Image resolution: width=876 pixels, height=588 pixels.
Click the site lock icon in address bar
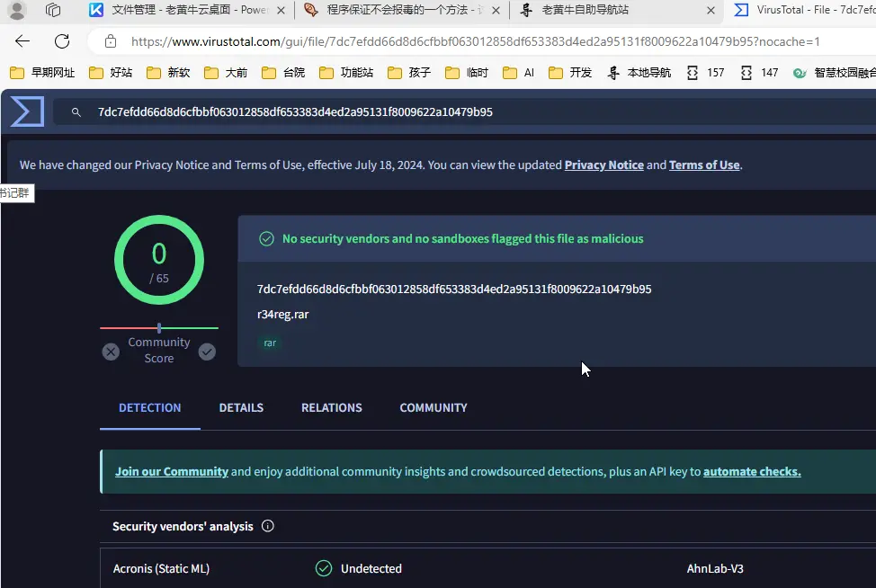pyautogui.click(x=111, y=41)
